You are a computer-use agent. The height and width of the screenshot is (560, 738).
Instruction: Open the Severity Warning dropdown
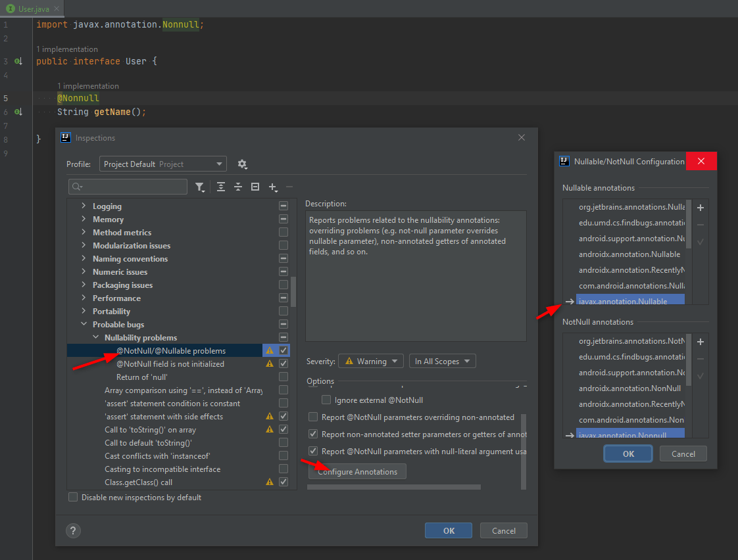tap(370, 361)
